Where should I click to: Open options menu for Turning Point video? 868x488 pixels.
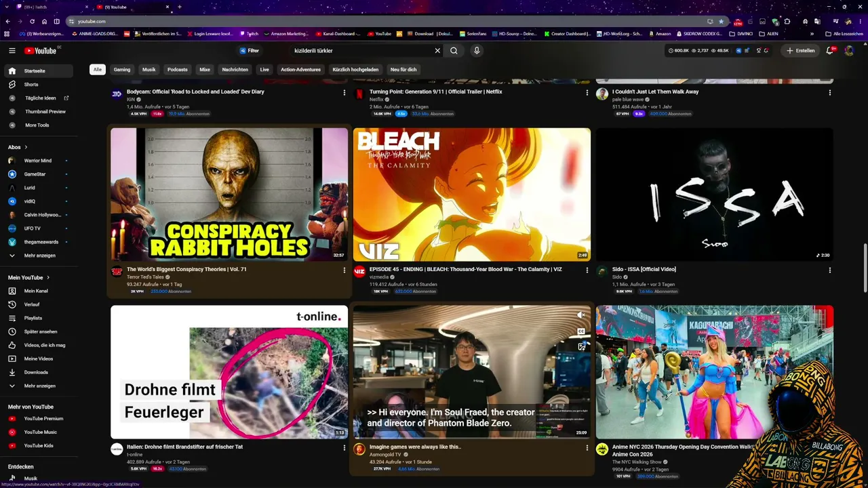point(587,92)
